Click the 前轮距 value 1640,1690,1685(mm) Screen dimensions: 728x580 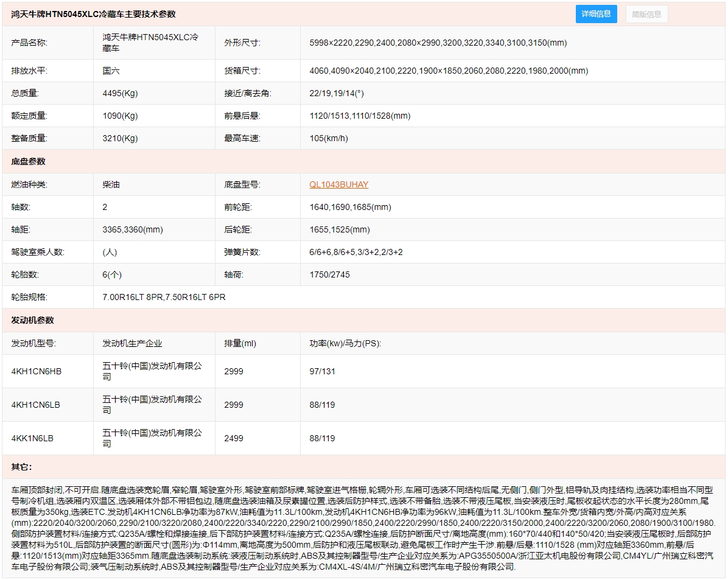[350, 207]
